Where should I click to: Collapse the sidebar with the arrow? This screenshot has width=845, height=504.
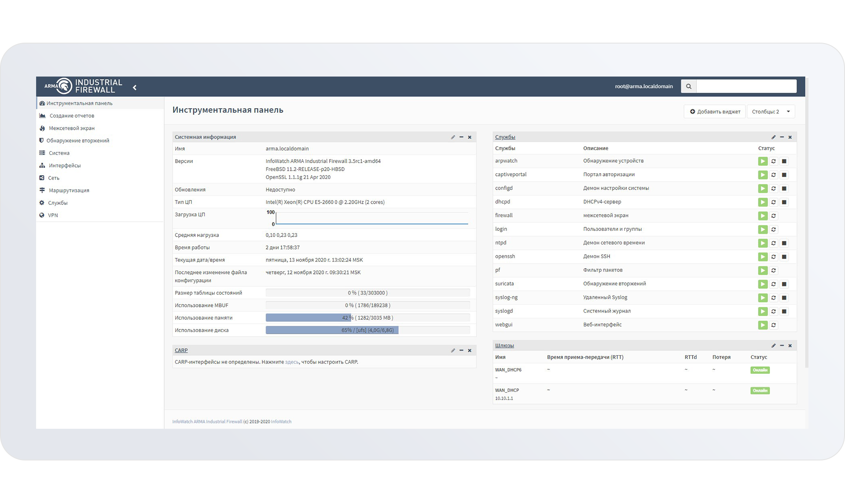(x=135, y=88)
